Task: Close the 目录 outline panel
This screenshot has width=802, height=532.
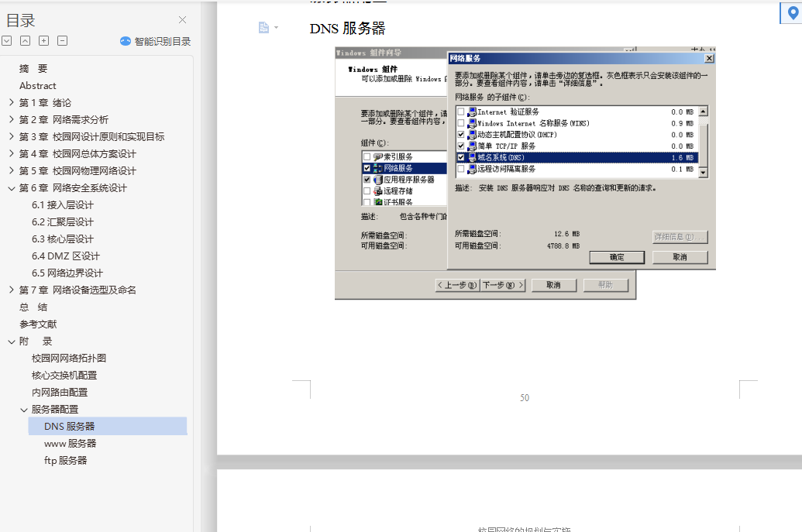Action: point(183,20)
